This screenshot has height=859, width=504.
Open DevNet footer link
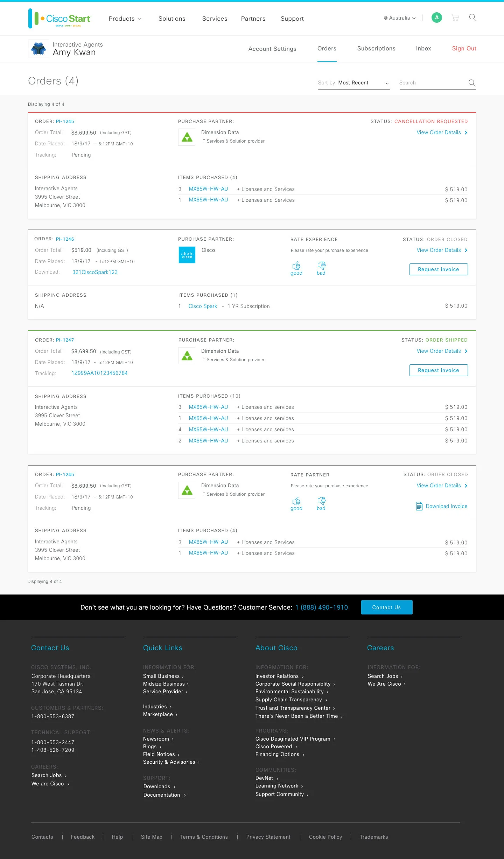point(267,778)
